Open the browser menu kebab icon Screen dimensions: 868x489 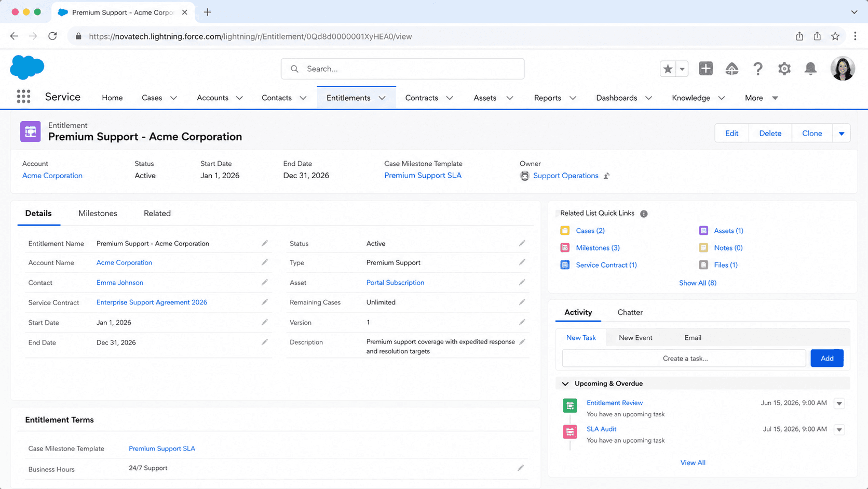click(855, 36)
